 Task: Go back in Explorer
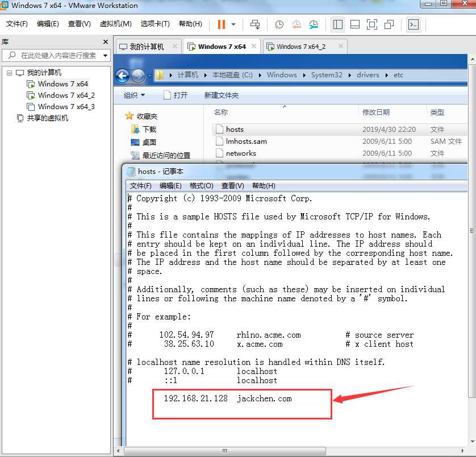(x=123, y=76)
